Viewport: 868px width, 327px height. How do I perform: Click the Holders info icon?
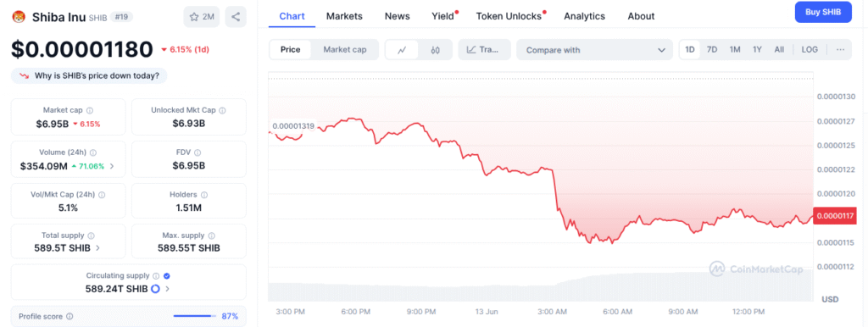204,195
